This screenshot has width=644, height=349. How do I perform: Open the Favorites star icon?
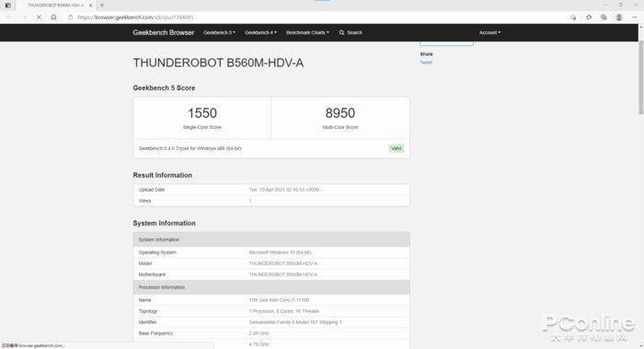(x=589, y=17)
